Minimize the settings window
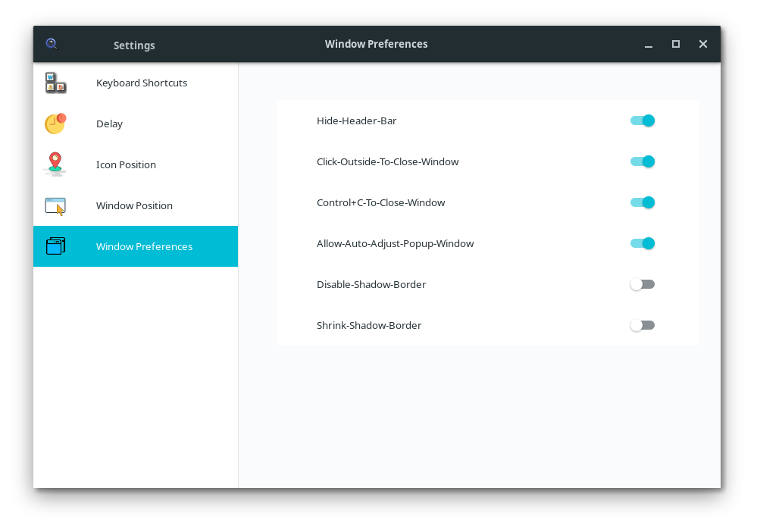This screenshot has width=757, height=532. (649, 45)
